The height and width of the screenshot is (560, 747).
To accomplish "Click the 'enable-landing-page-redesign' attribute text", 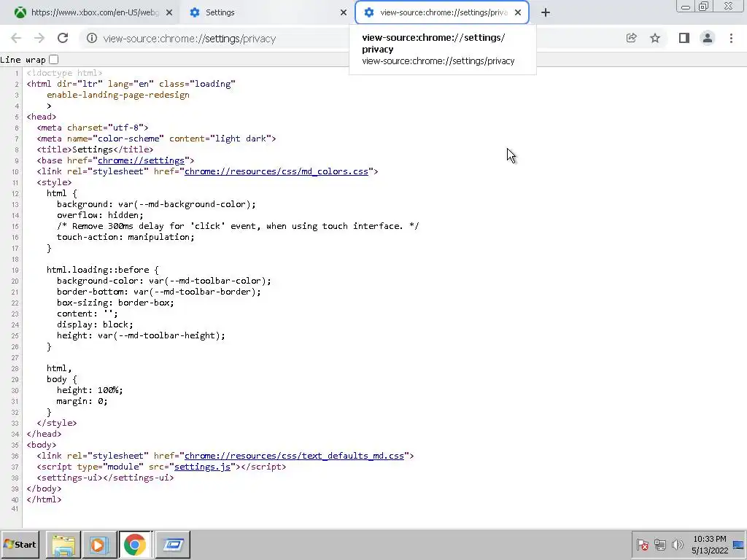I will (x=117, y=95).
